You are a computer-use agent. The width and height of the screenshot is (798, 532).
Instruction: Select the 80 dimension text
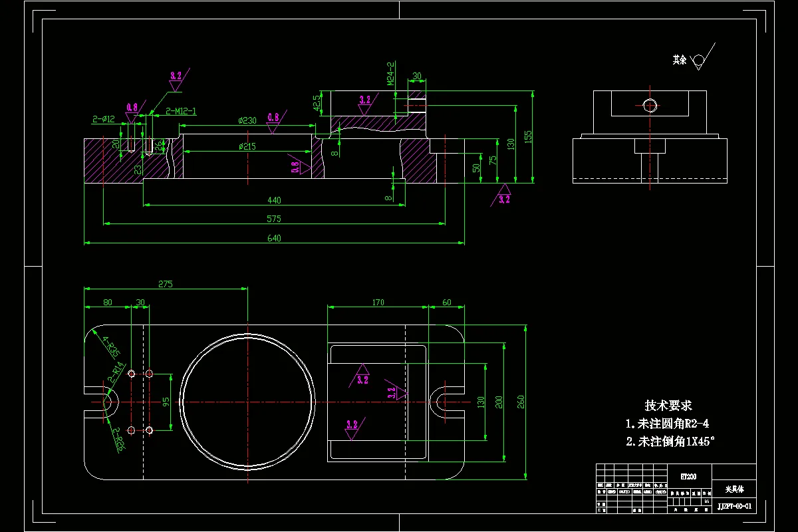pos(108,303)
